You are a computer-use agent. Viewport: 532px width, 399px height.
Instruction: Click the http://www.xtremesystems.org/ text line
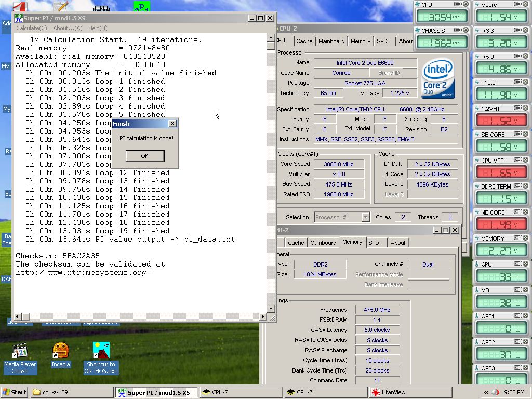point(84,272)
